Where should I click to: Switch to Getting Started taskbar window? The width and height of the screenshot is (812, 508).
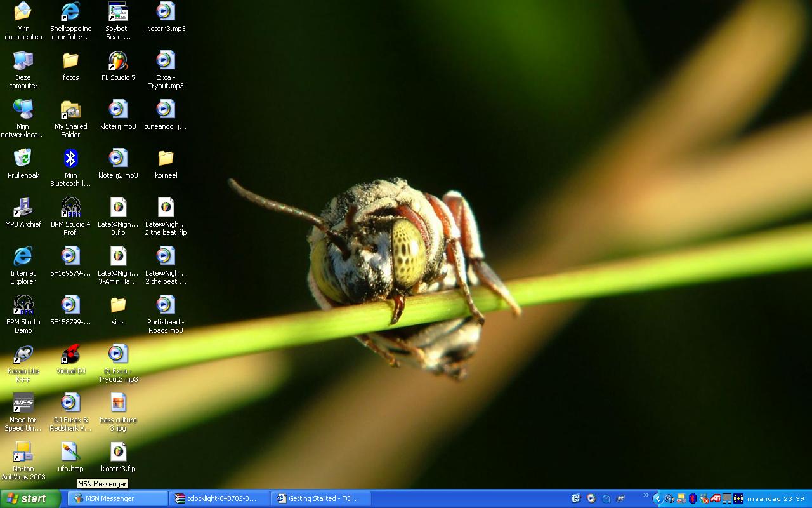point(321,498)
